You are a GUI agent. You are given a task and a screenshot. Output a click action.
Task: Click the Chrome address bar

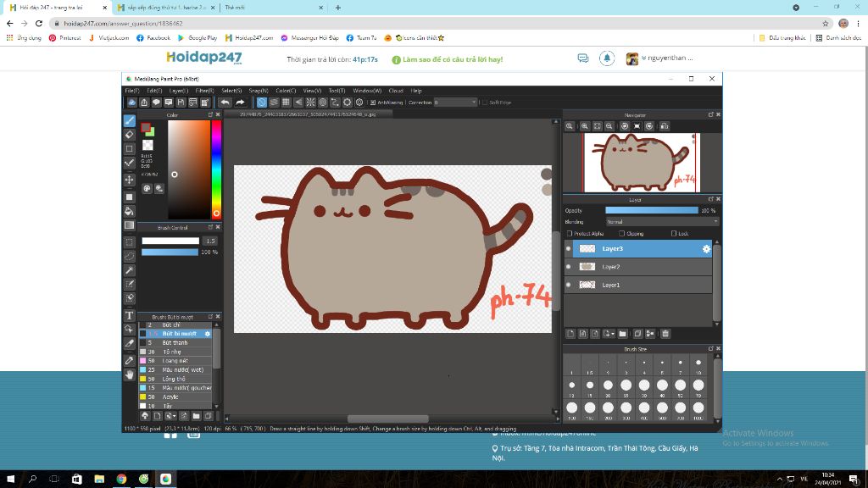tap(440, 23)
